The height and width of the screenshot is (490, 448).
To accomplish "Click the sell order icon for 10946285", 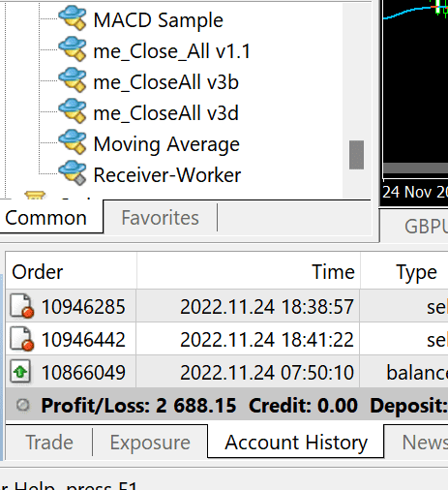I will pos(21,306).
